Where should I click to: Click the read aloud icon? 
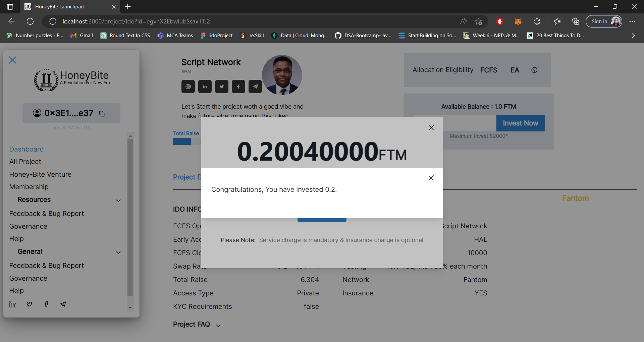(463, 21)
